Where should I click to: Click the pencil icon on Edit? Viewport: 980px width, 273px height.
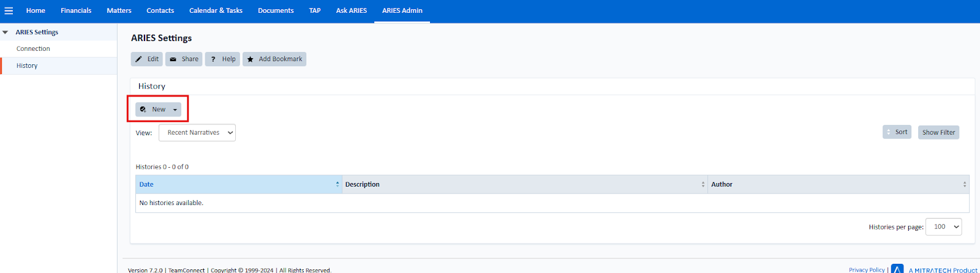139,59
